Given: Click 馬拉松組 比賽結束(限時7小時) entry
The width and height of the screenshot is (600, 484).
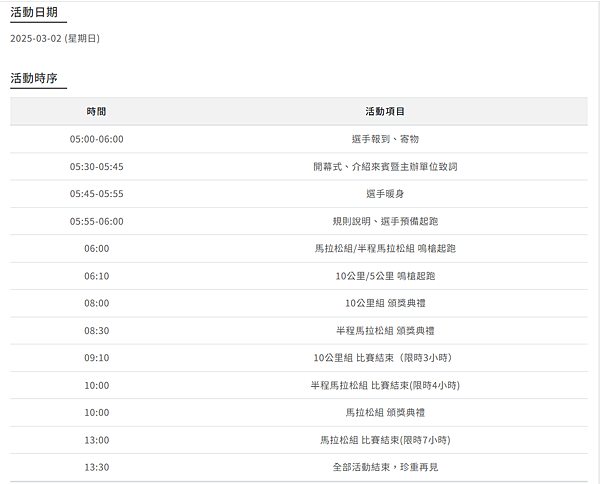Looking at the screenshot, I should [x=385, y=440].
